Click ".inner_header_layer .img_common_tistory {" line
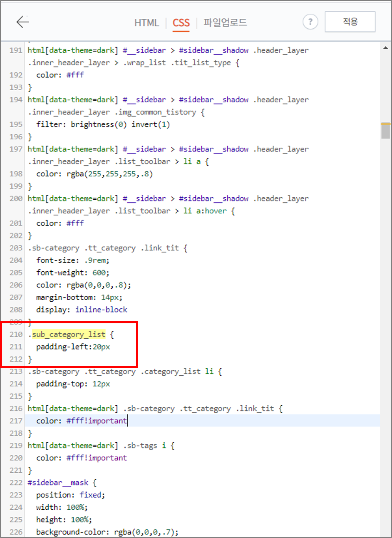The width and height of the screenshot is (392, 538). pos(116,112)
